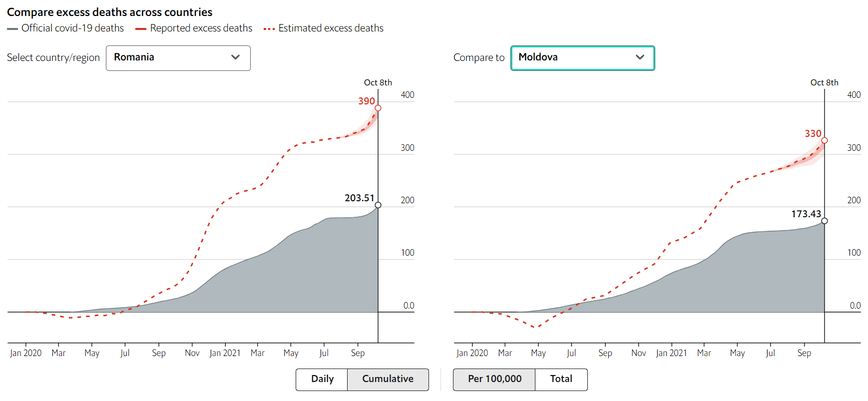Click the Jan 2021 axis label in Moldova chart
The height and width of the screenshot is (401, 868).
(x=669, y=353)
